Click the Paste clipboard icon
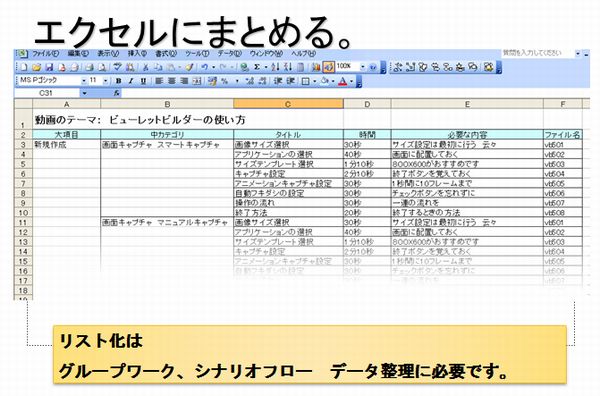 pyautogui.click(x=171, y=67)
